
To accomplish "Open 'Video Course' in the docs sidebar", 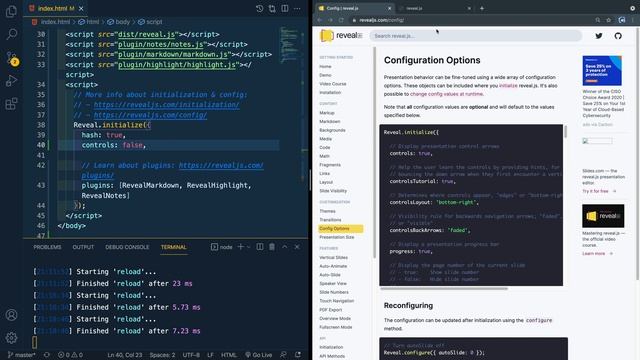I will pyautogui.click(x=333, y=84).
